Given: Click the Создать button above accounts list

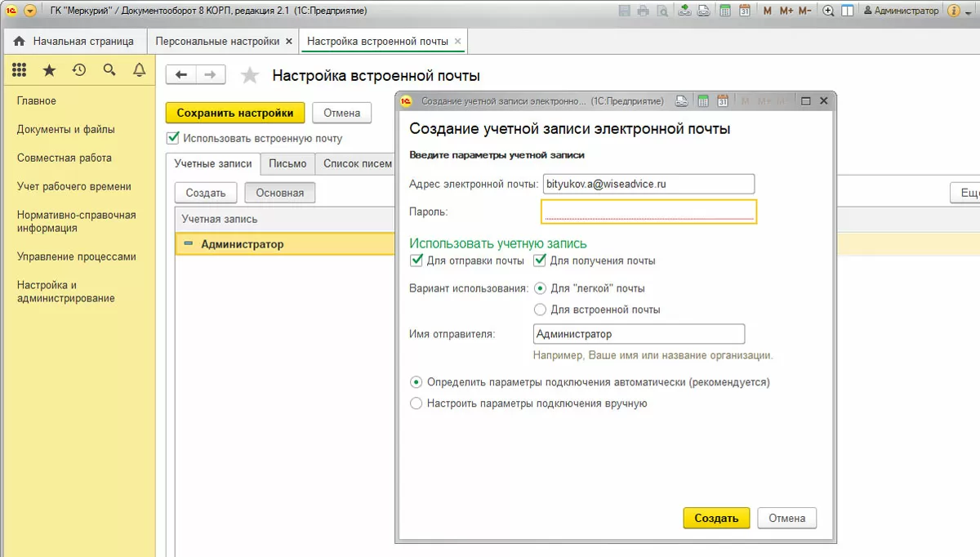Looking at the screenshot, I should pyautogui.click(x=206, y=193).
